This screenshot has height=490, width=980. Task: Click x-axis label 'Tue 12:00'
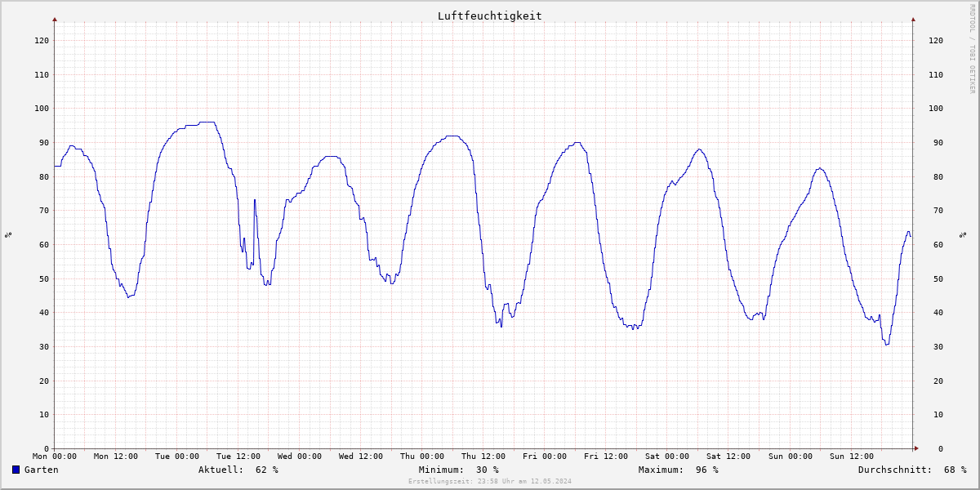(238, 457)
